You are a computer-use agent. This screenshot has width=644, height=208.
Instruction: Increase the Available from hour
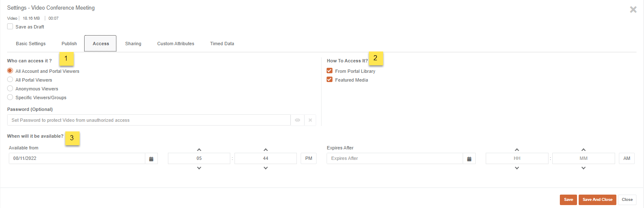(199, 149)
